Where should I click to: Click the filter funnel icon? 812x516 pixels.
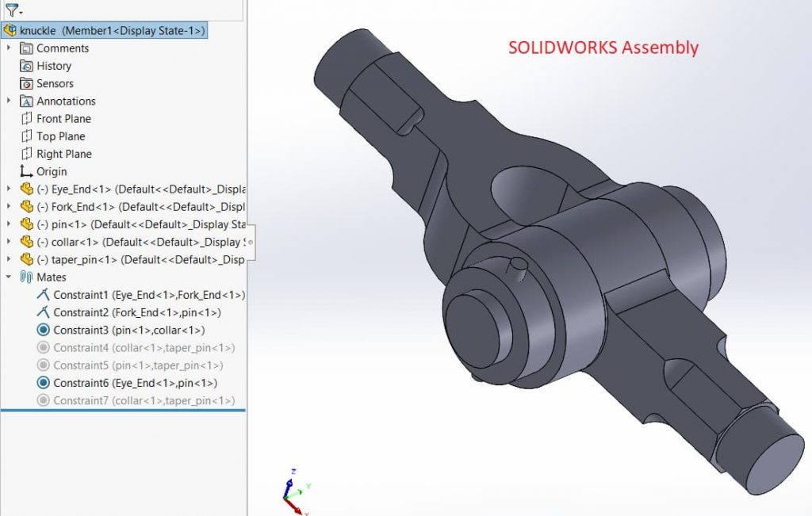[x=11, y=10]
